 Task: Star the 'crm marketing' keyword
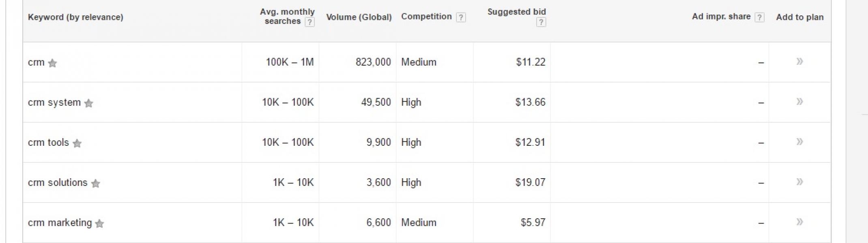[x=99, y=224]
